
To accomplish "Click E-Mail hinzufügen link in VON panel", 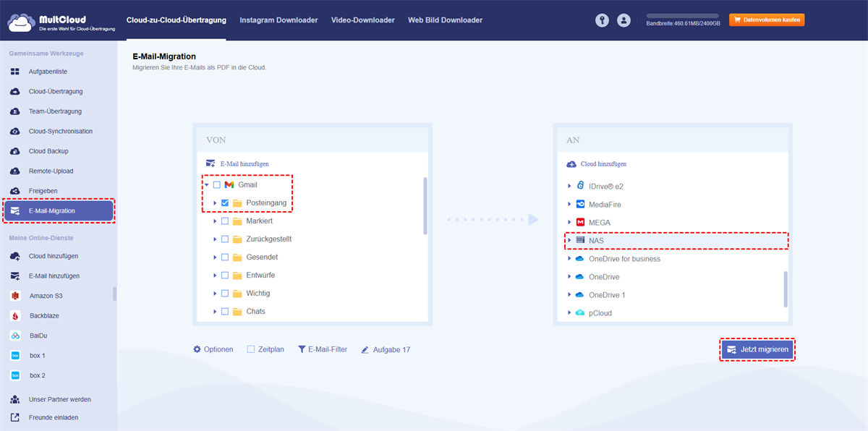I will (238, 164).
